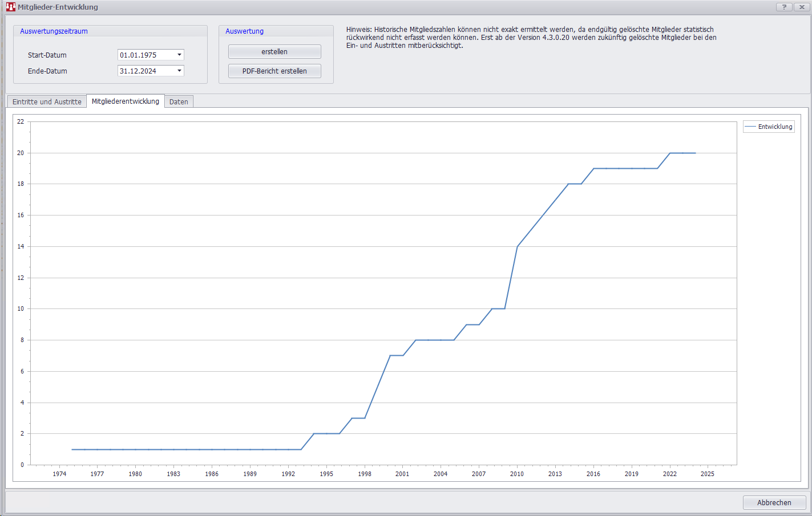Click the chart line peak at 2010, value 14

tap(517, 246)
